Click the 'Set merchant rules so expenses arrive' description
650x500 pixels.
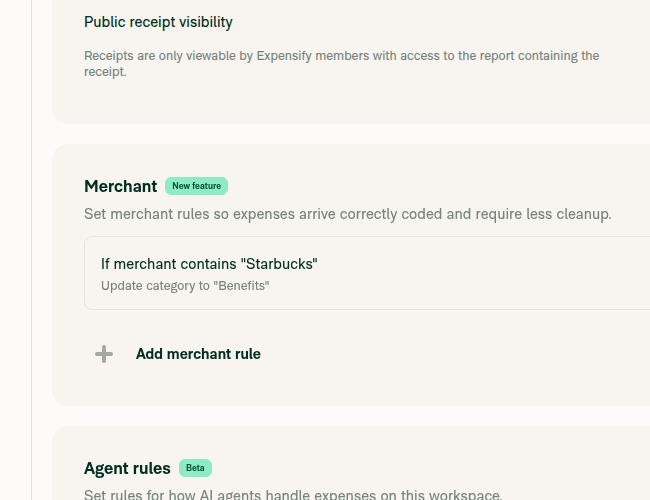pyautogui.click(x=348, y=214)
